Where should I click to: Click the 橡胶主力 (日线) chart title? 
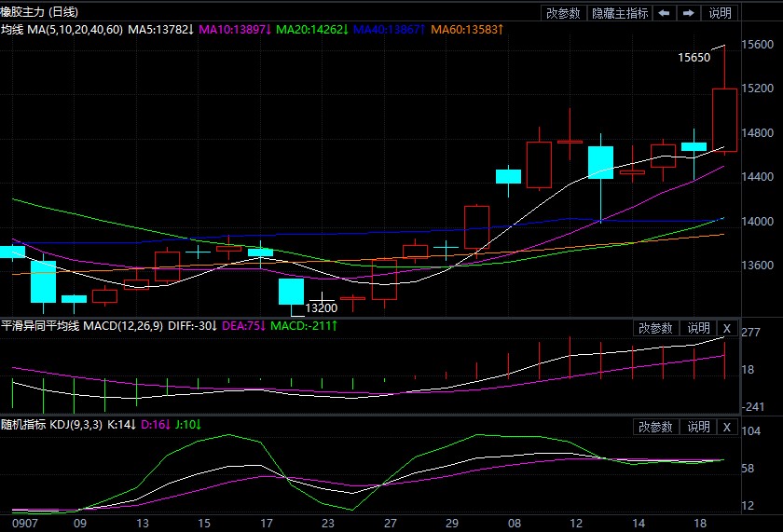coord(40,12)
